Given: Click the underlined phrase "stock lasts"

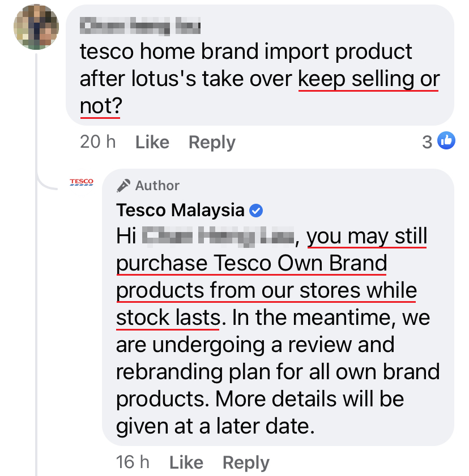Looking at the screenshot, I should [x=168, y=318].
